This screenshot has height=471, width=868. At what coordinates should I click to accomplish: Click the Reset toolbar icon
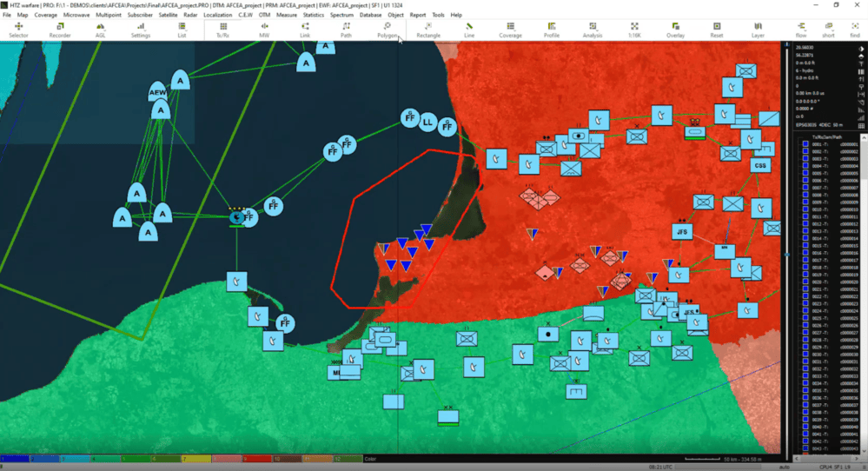point(716,30)
